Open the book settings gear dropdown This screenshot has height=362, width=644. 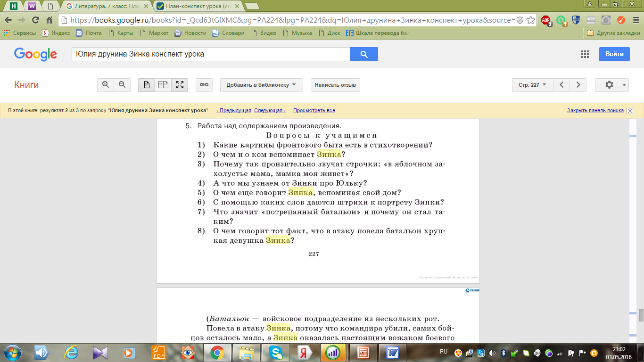(612, 85)
